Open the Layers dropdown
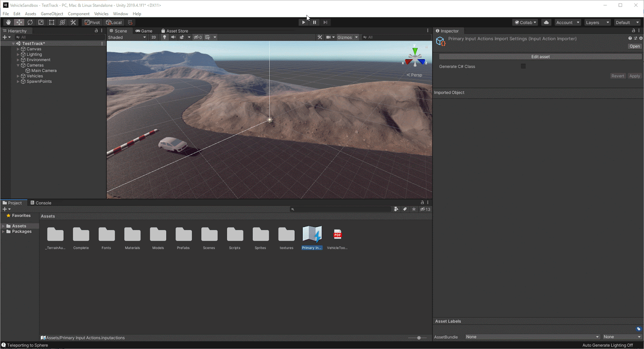Image resolution: width=644 pixels, height=349 pixels. 597,23
